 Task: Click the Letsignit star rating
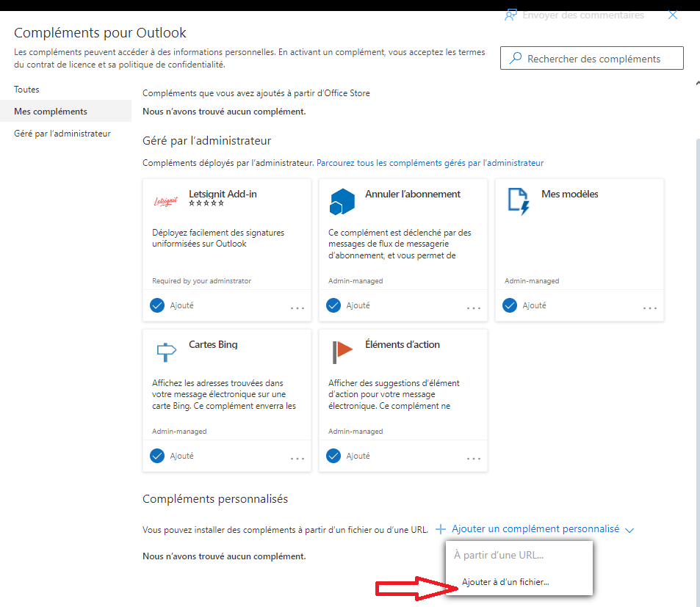(206, 203)
